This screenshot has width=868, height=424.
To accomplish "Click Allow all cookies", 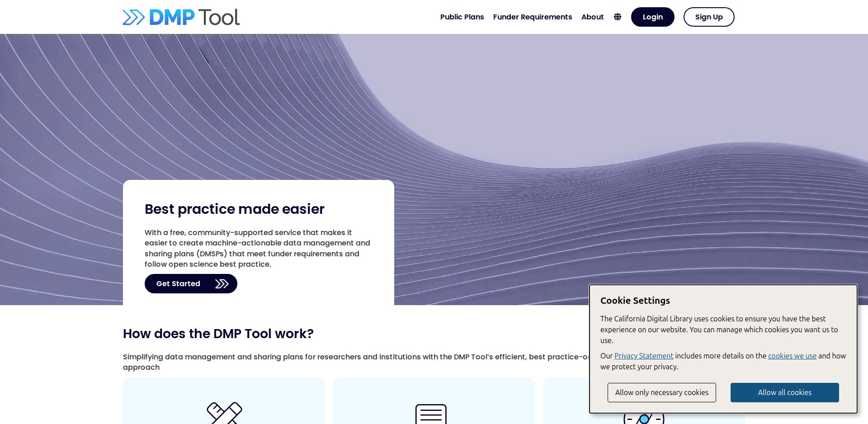I will (785, 392).
